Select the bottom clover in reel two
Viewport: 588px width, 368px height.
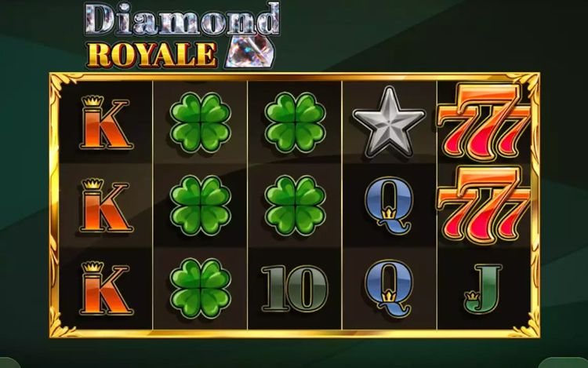pyautogui.click(x=200, y=288)
